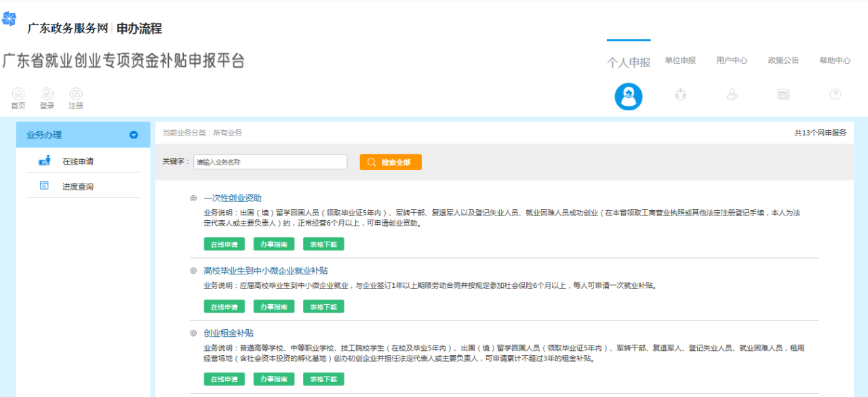The width and height of the screenshot is (868, 397).
Task: Click the 在线申请 sidebar icon
Action: (x=45, y=160)
